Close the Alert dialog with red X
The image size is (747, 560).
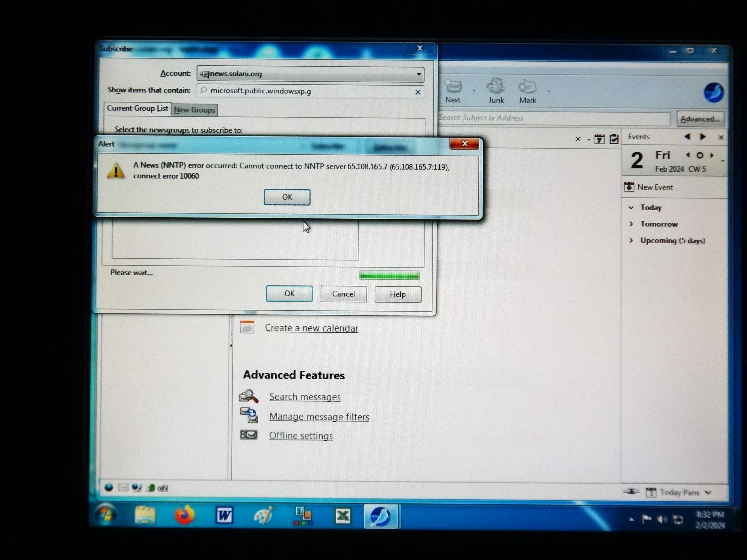click(464, 143)
